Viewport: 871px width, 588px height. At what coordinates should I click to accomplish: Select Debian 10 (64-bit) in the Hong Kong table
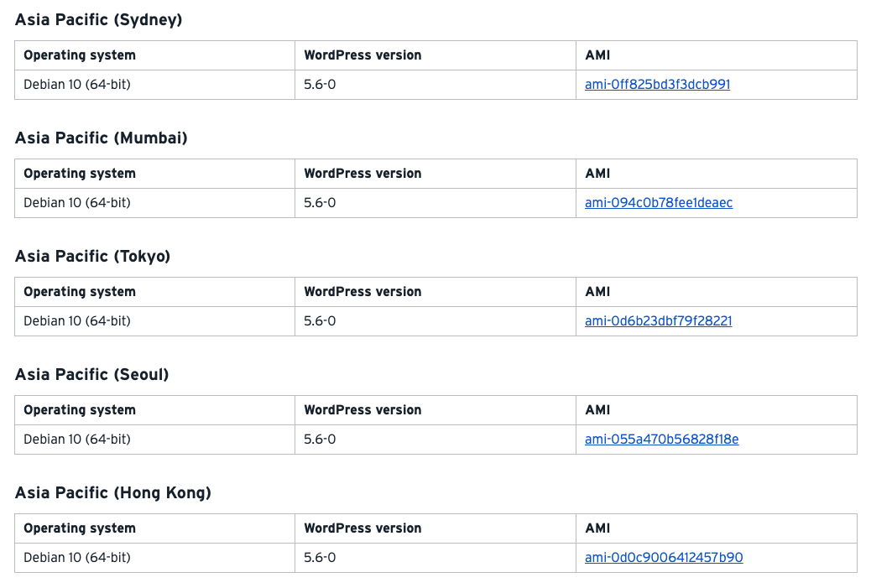click(x=77, y=558)
